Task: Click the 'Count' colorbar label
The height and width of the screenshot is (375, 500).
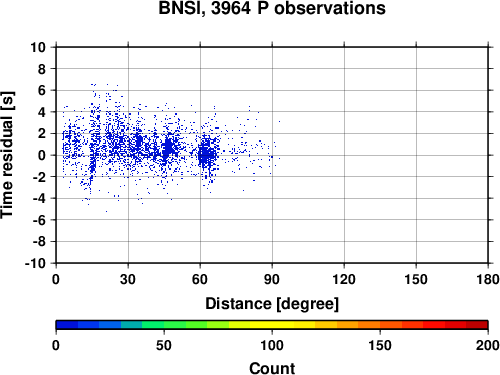Action: [x=272, y=368]
